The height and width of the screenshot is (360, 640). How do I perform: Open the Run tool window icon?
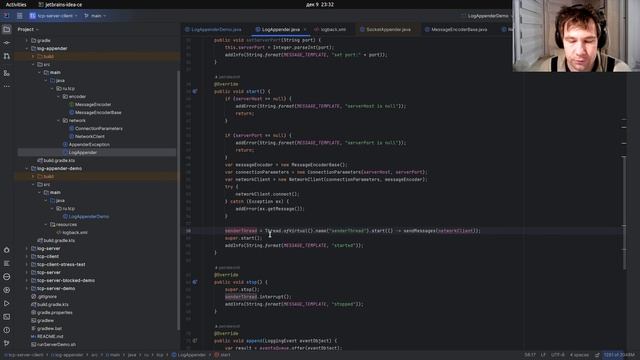pos(7,303)
